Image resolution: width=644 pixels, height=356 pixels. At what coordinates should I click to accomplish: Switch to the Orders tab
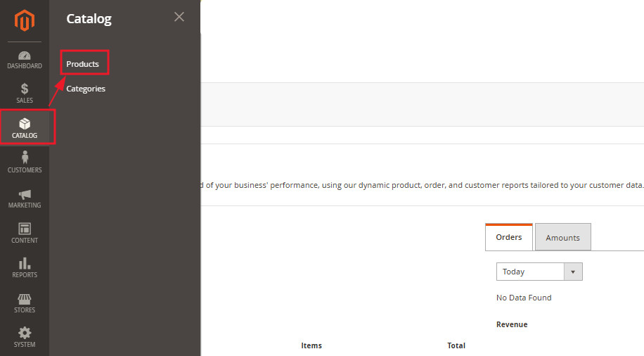point(509,237)
